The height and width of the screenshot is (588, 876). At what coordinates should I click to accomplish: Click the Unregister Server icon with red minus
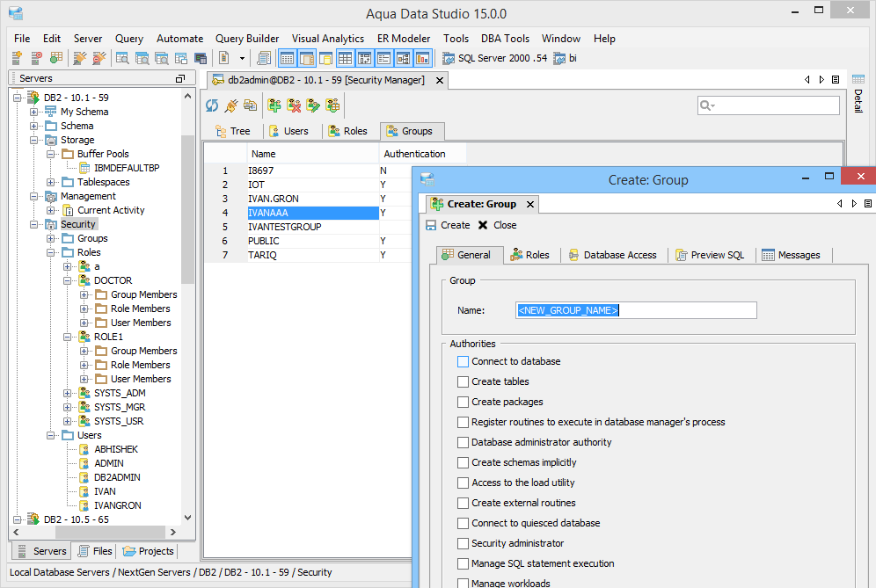(36, 57)
